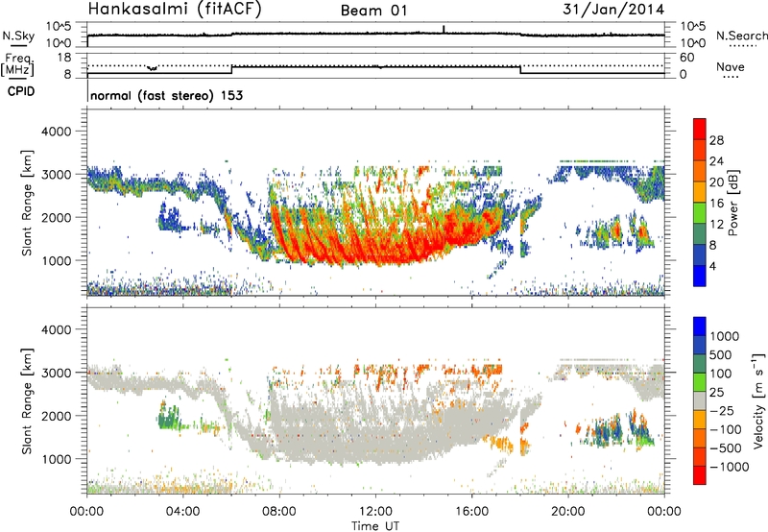Click the -1000 label on the Velocity color bar

pos(730,467)
